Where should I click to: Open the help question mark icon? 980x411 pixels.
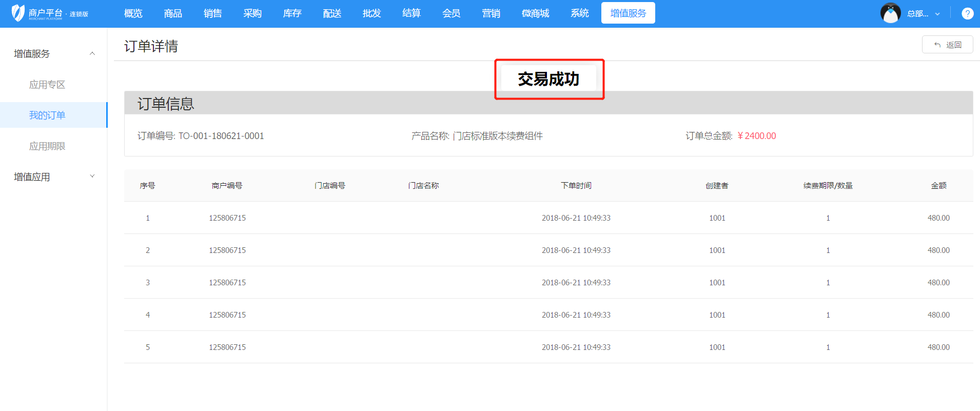point(967,14)
